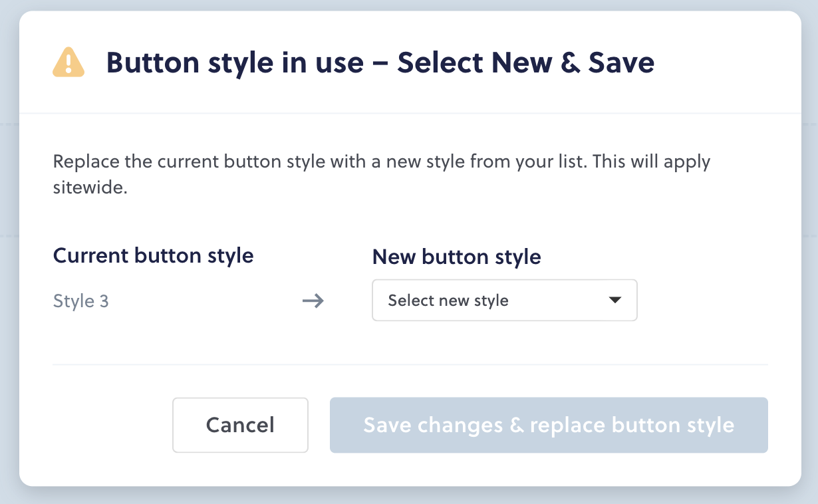This screenshot has width=818, height=504.
Task: Dismiss the dialog via Cancel
Action: [240, 425]
